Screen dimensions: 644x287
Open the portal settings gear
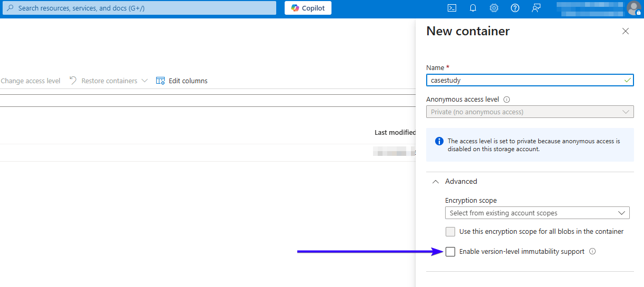[x=494, y=8]
